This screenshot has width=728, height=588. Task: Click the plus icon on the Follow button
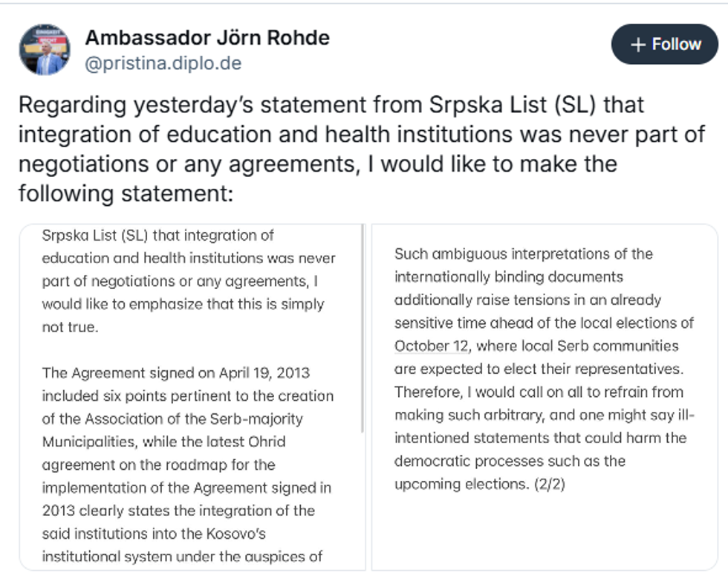pyautogui.click(x=637, y=45)
